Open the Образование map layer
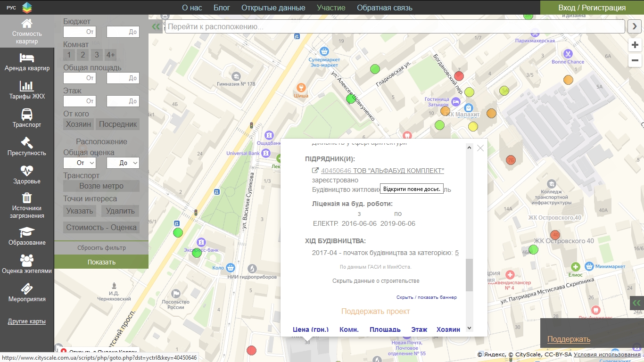Screen dimensions: 644x362 pyautogui.click(x=27, y=236)
